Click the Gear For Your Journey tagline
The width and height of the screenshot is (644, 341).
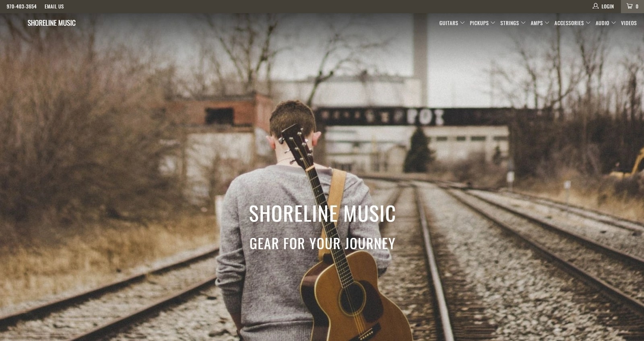tap(322, 243)
